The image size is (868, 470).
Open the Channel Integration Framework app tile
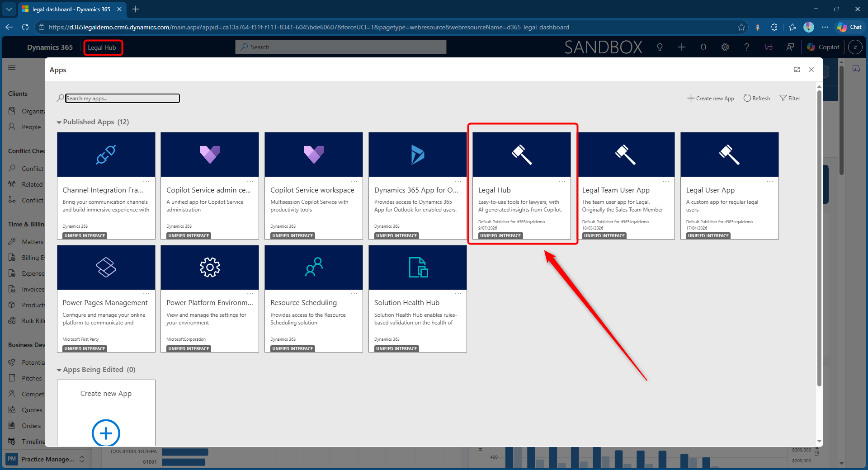[x=106, y=186]
